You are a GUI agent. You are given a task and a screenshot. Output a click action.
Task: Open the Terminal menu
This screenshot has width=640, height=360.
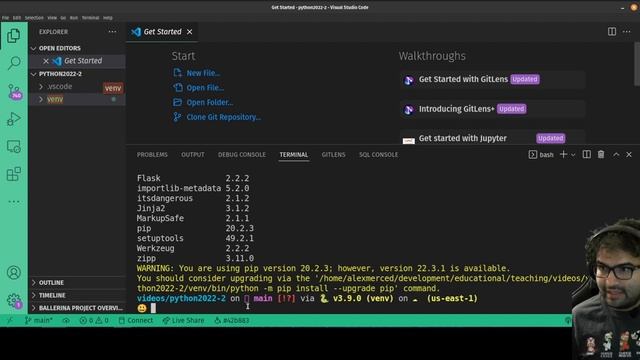click(x=91, y=18)
